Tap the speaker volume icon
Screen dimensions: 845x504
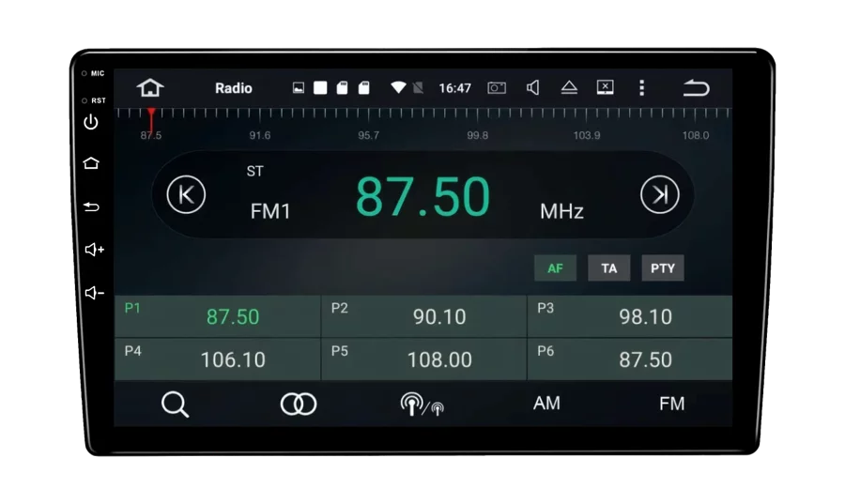coord(532,88)
